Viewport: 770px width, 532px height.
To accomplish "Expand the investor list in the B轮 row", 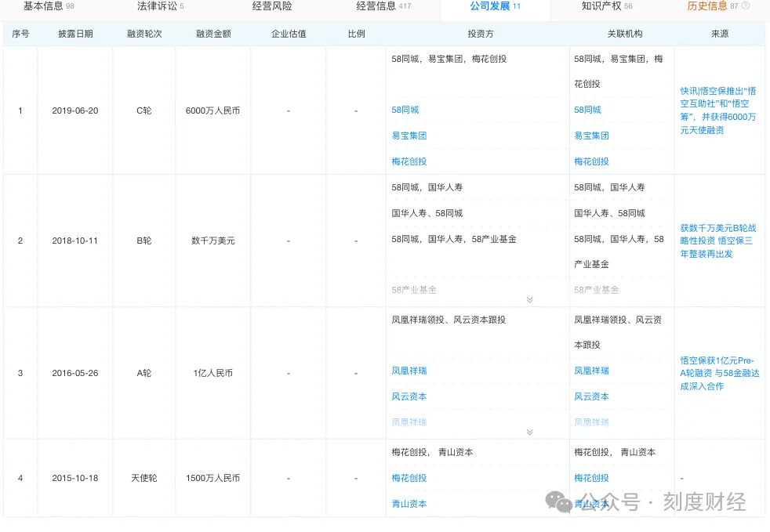I will click(529, 300).
